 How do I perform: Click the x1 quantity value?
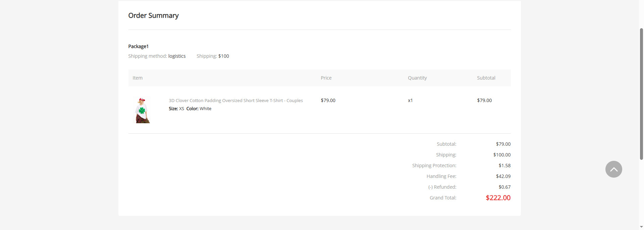(410, 100)
